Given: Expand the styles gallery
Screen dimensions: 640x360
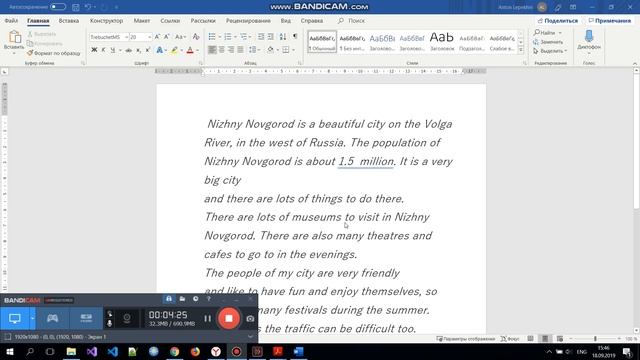Looking at the screenshot, I should pos(521,49).
